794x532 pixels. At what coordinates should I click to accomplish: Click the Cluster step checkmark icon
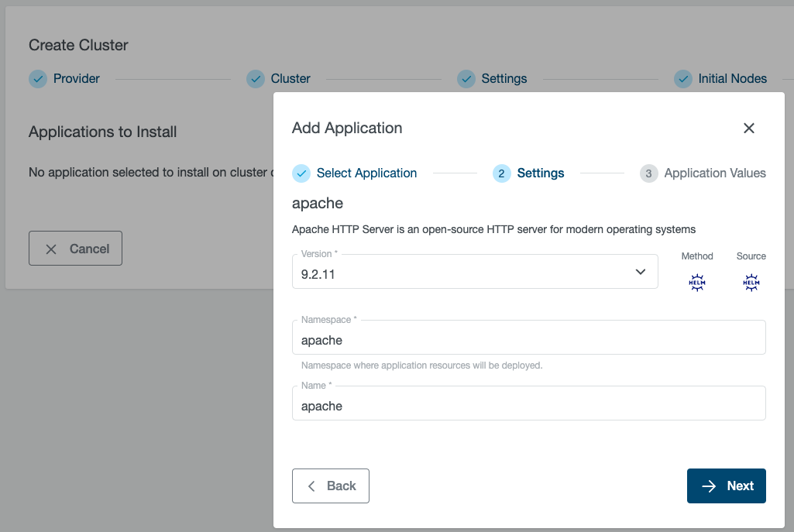pos(256,78)
